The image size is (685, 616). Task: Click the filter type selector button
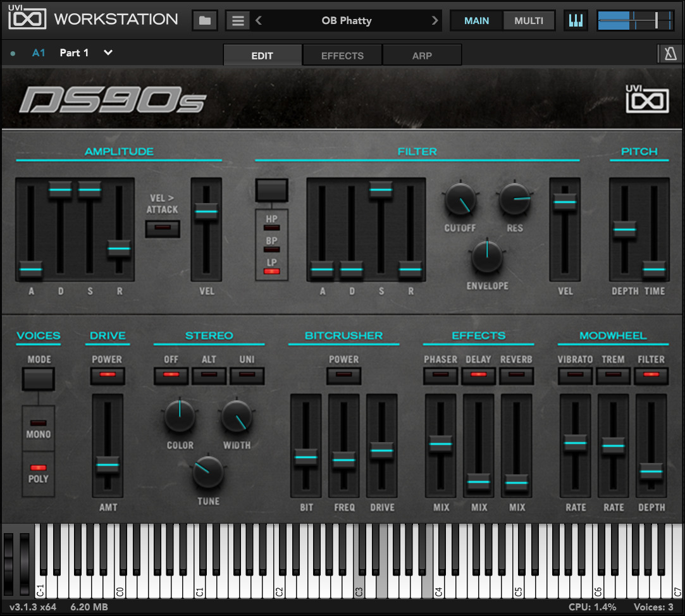pos(272,190)
